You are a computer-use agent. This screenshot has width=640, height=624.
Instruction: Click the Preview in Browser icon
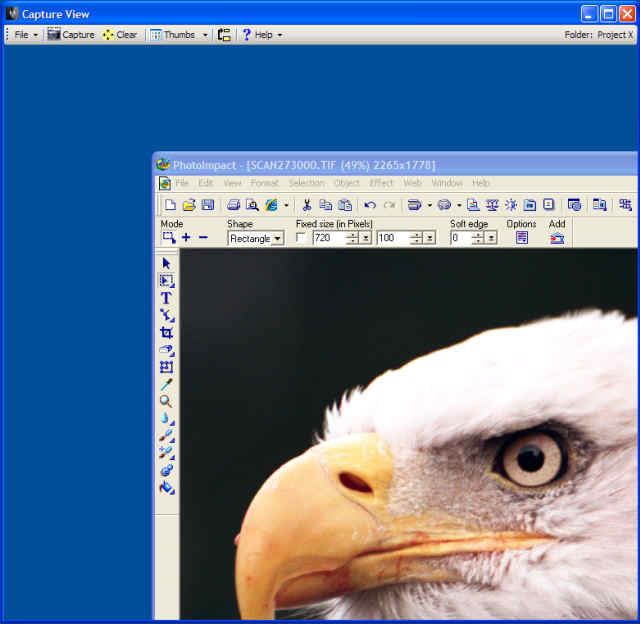pos(271,204)
